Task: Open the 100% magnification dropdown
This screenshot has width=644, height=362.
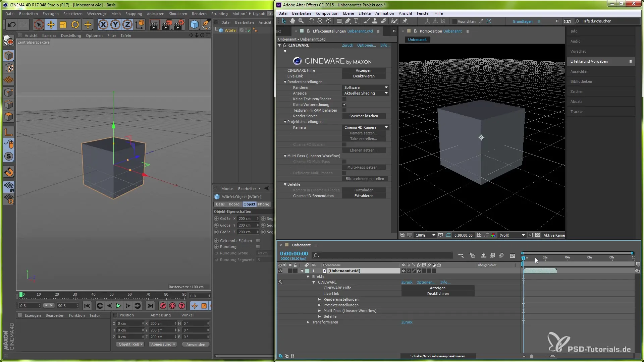Action: pyautogui.click(x=425, y=235)
